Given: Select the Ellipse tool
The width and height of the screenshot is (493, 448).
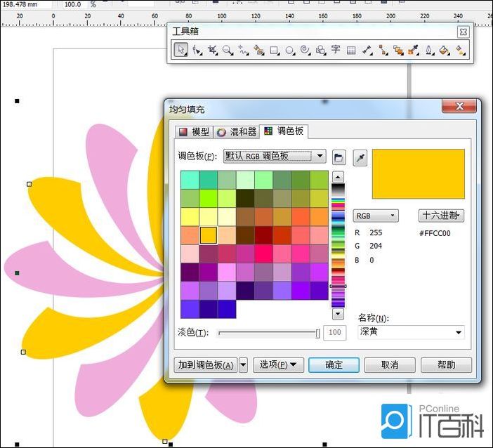Looking at the screenshot, I should 289,50.
